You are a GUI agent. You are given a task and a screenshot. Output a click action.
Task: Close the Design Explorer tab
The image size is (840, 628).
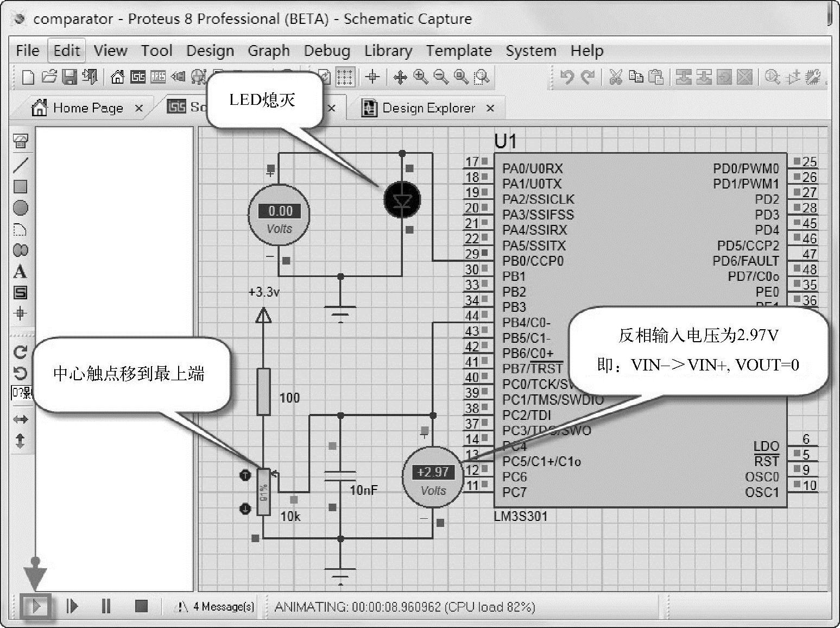pos(490,108)
